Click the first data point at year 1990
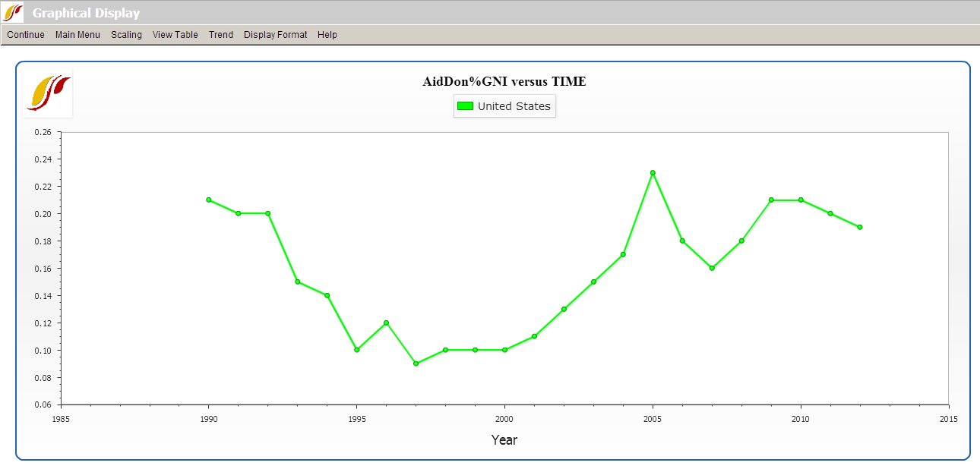 (x=208, y=200)
